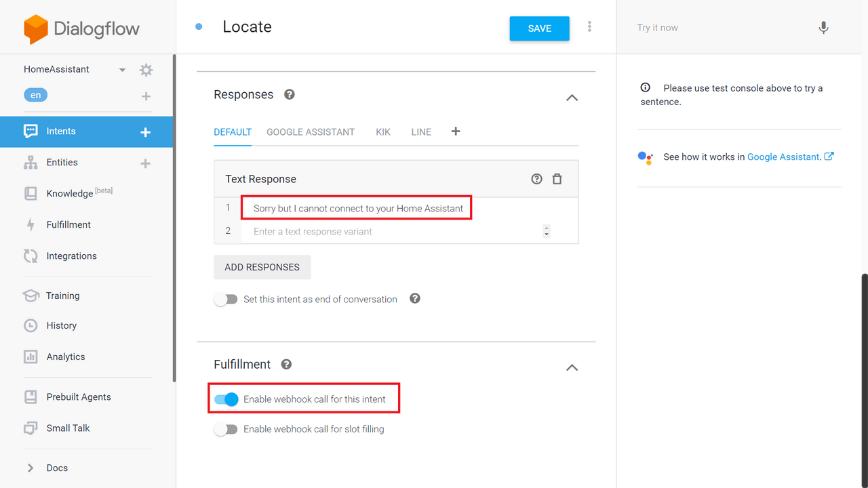The image size is (868, 488).
Task: Switch to the KIK responses tab
Action: [383, 132]
